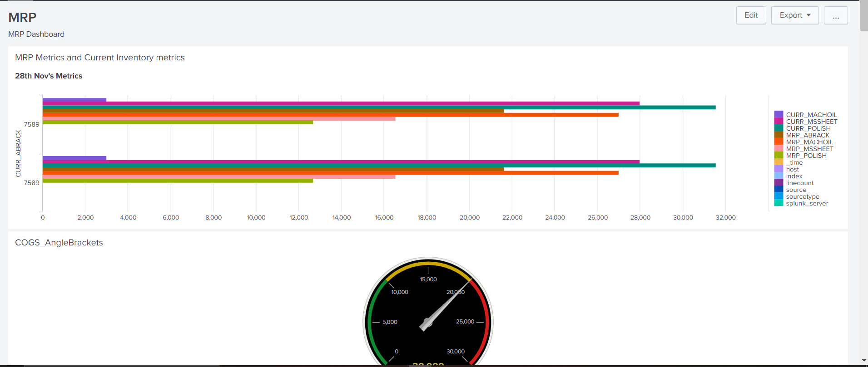
Task: Select the index legend entry
Action: (794, 176)
